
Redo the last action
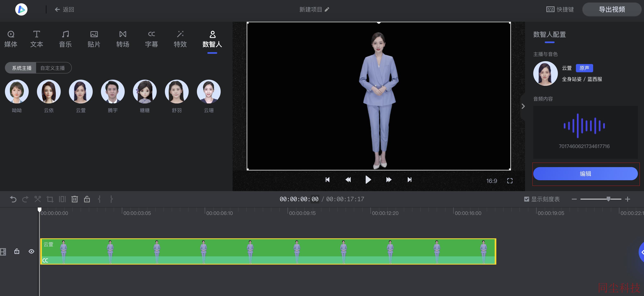25,199
